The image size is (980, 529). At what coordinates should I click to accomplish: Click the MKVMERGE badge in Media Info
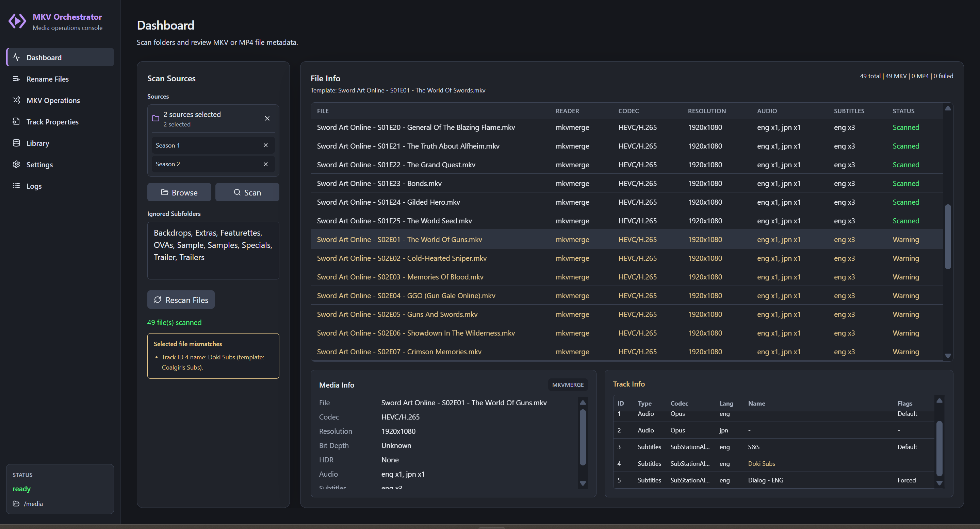coord(568,385)
